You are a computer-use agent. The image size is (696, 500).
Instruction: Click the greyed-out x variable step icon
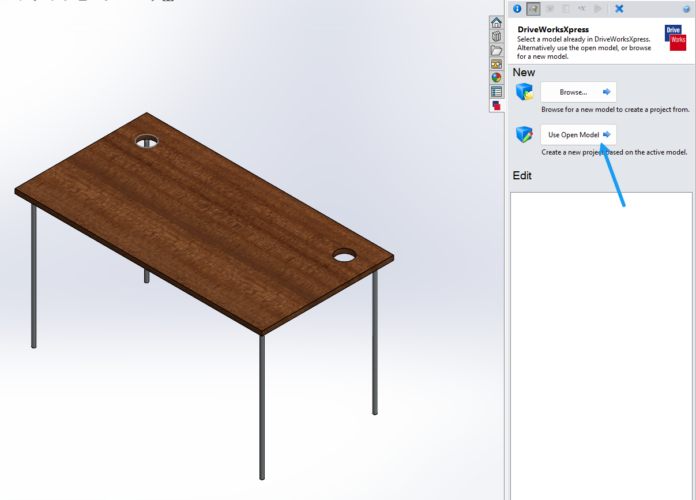click(581, 8)
